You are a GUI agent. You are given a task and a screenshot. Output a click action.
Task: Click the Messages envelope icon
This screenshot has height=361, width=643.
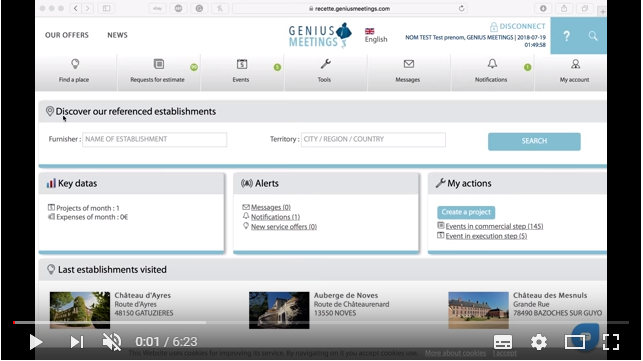pyautogui.click(x=408, y=64)
